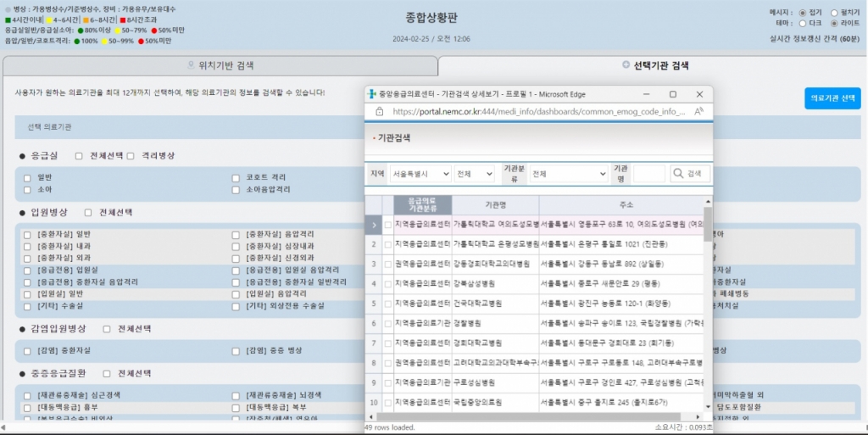The image size is (868, 435).
Task: Click the popup URL address bar
Action: [538, 111]
